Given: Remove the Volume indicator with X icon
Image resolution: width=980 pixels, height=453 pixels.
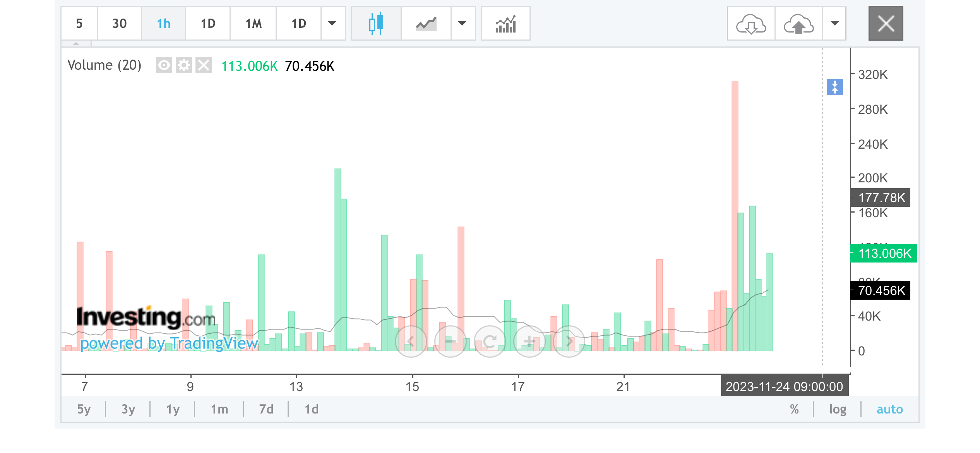Looking at the screenshot, I should [204, 65].
